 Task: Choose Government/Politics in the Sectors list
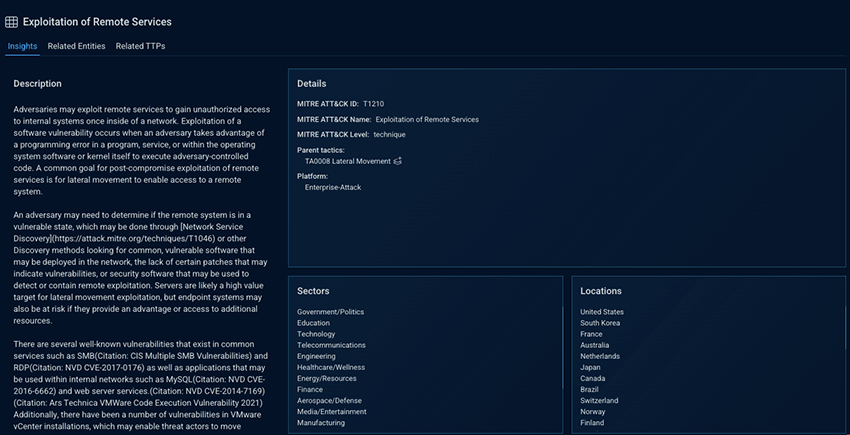click(330, 312)
